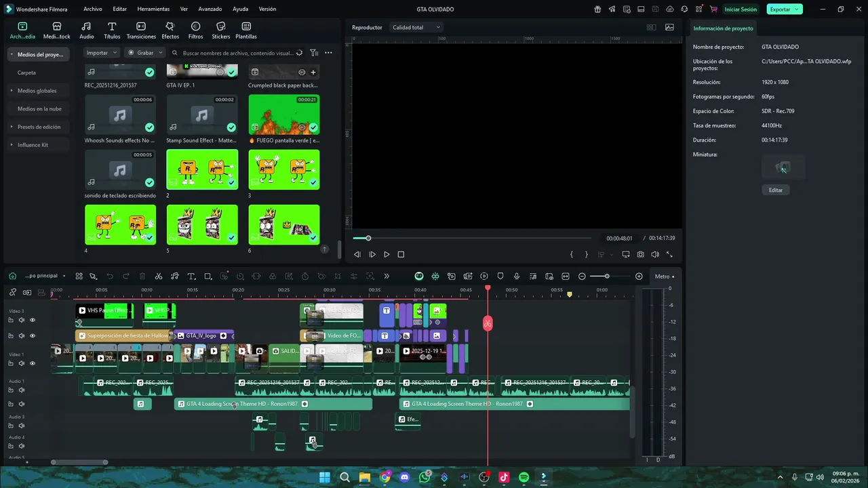
Task: Click the Exportar button
Action: 785,9
